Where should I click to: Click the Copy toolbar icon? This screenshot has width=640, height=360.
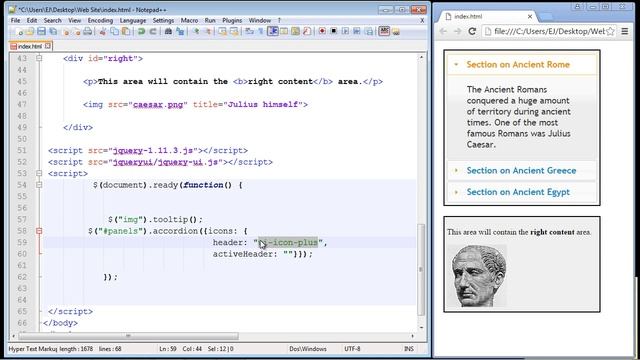[x=114, y=31]
